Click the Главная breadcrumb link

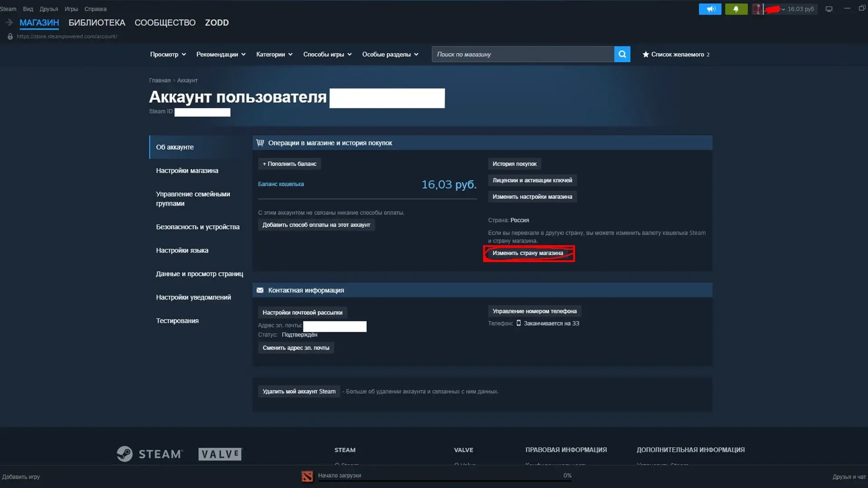(160, 80)
